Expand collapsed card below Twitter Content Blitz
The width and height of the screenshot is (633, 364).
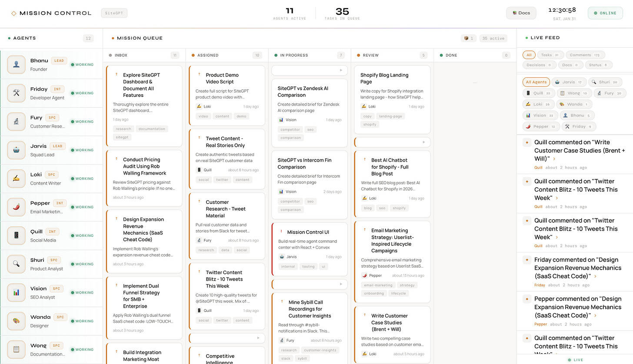(227, 338)
